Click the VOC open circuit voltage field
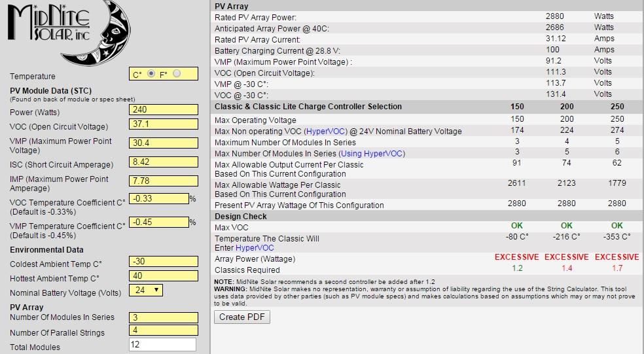Image resolution: width=644 pixels, height=354 pixels. (164, 124)
